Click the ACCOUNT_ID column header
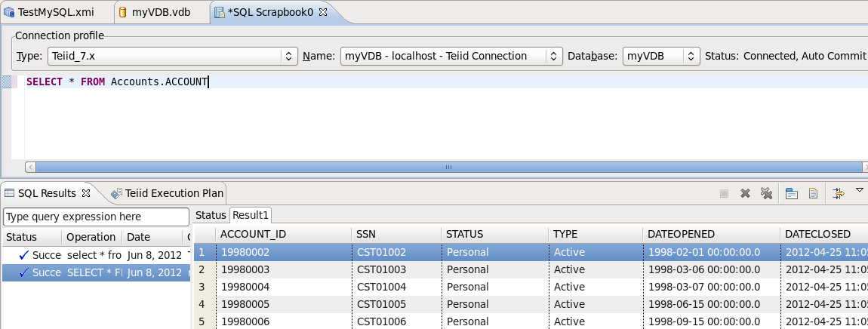The height and width of the screenshot is (329, 868). (x=253, y=234)
